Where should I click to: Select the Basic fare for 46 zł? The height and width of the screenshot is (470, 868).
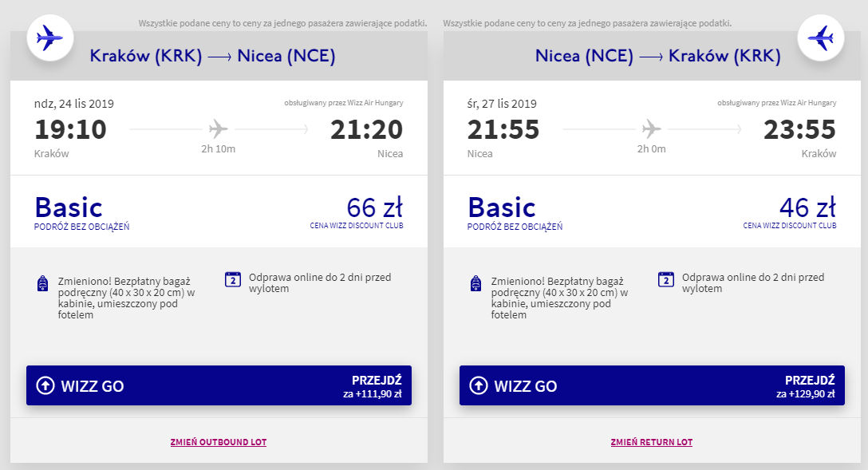[x=503, y=207]
